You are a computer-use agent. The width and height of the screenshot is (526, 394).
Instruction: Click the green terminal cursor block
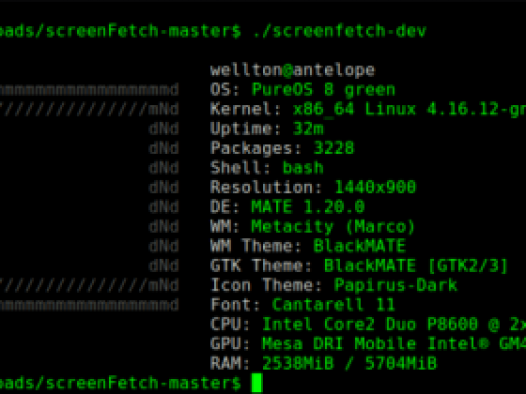click(x=257, y=383)
